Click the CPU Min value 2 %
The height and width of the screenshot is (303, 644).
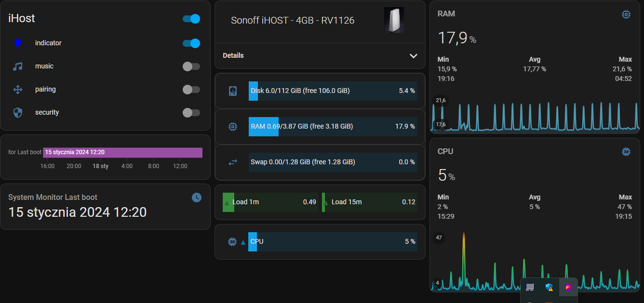tap(443, 207)
